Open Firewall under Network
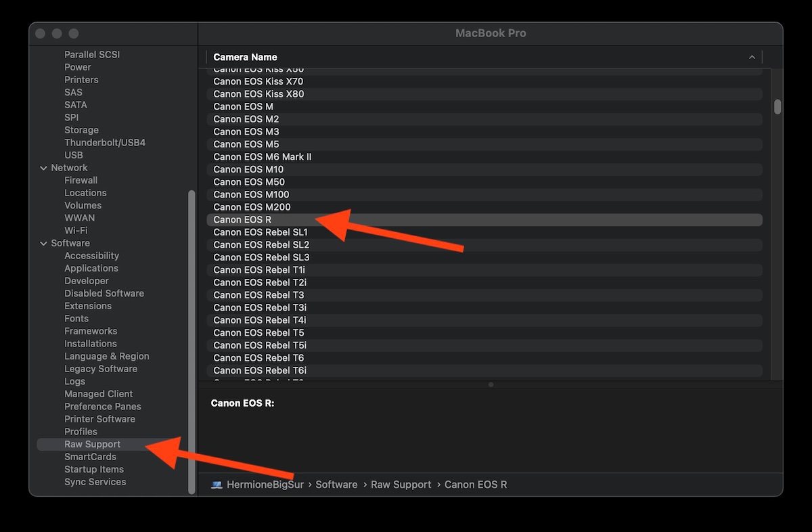Screen dimensions: 812x532 [x=81, y=180]
